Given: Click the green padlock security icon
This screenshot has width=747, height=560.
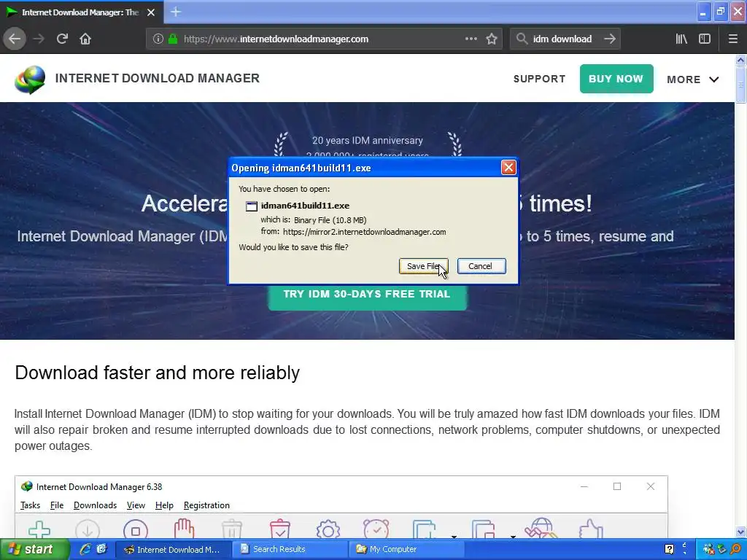Looking at the screenshot, I should pyautogui.click(x=173, y=39).
